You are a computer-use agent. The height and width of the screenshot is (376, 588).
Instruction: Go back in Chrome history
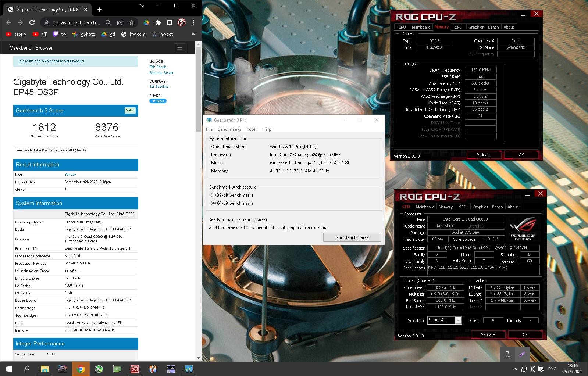[8, 22]
